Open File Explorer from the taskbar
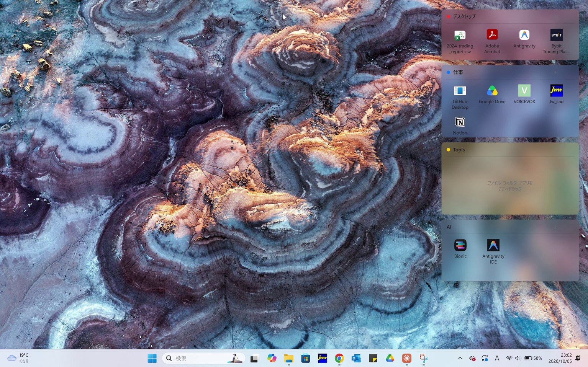Viewport: 588px width, 367px height. (x=289, y=358)
